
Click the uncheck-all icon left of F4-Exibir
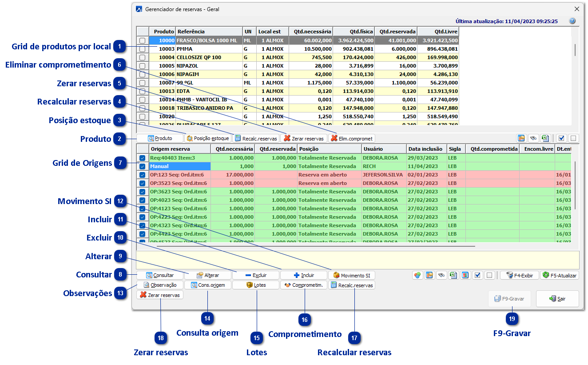489,275
